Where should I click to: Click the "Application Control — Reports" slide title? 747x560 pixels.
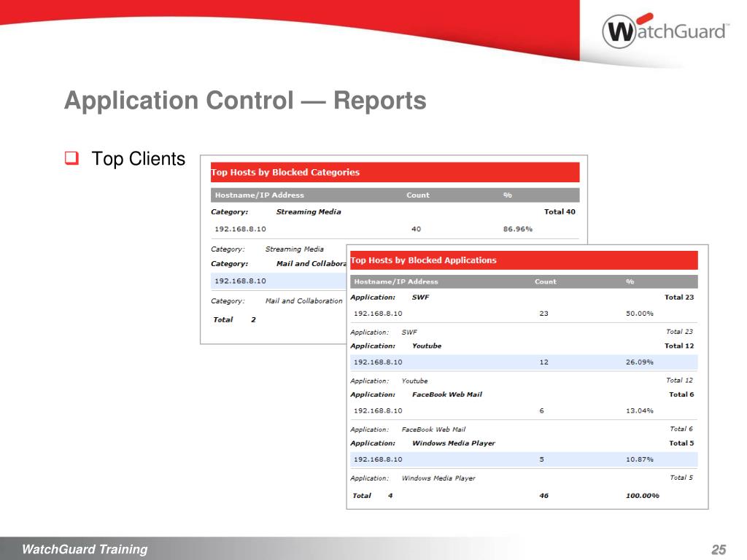tap(245, 101)
